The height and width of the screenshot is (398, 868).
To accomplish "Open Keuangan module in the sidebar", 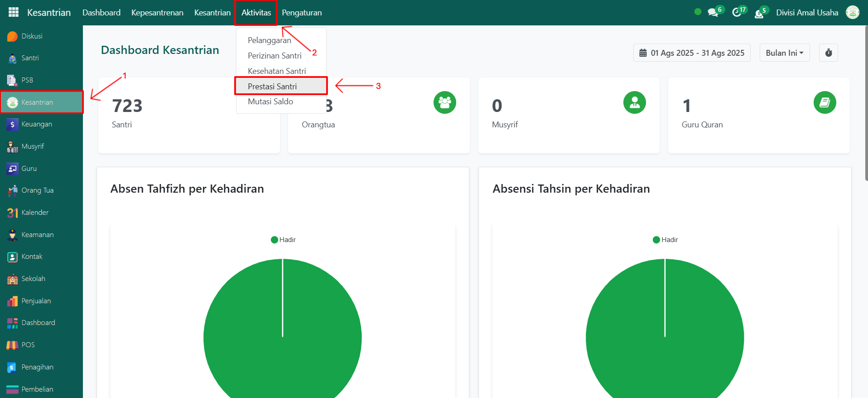I will pyautogui.click(x=36, y=124).
